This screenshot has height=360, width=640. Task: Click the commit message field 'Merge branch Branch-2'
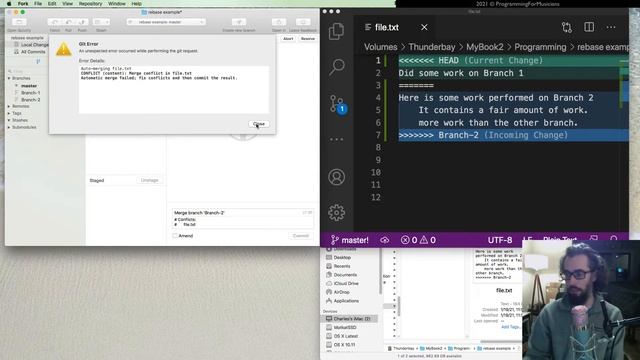243,213
